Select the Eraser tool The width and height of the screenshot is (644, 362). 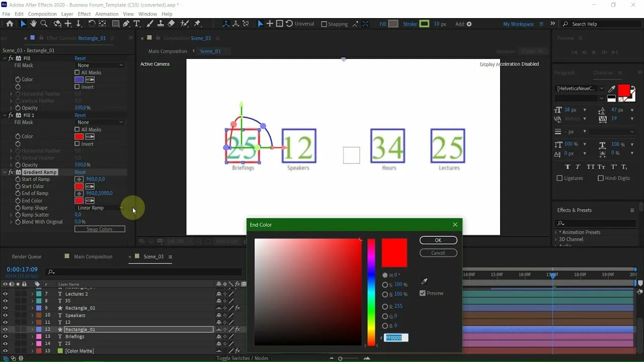pyautogui.click(x=171, y=24)
